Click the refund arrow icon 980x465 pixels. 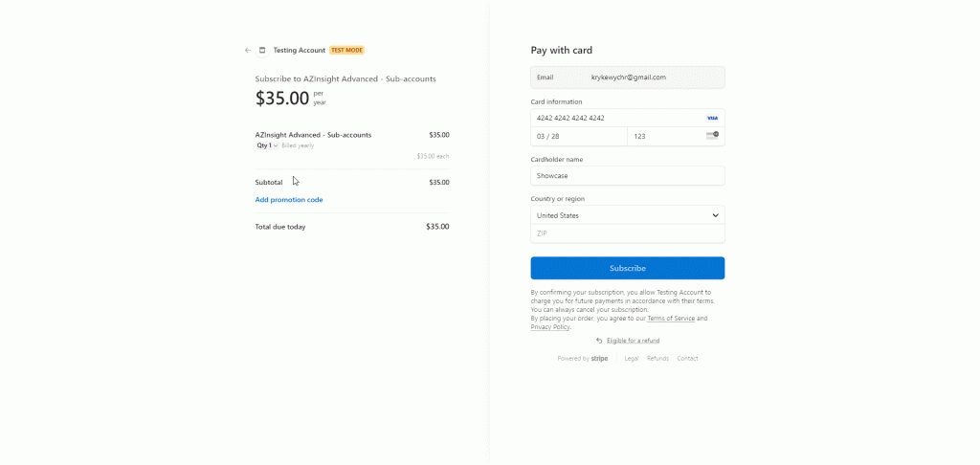click(x=599, y=341)
